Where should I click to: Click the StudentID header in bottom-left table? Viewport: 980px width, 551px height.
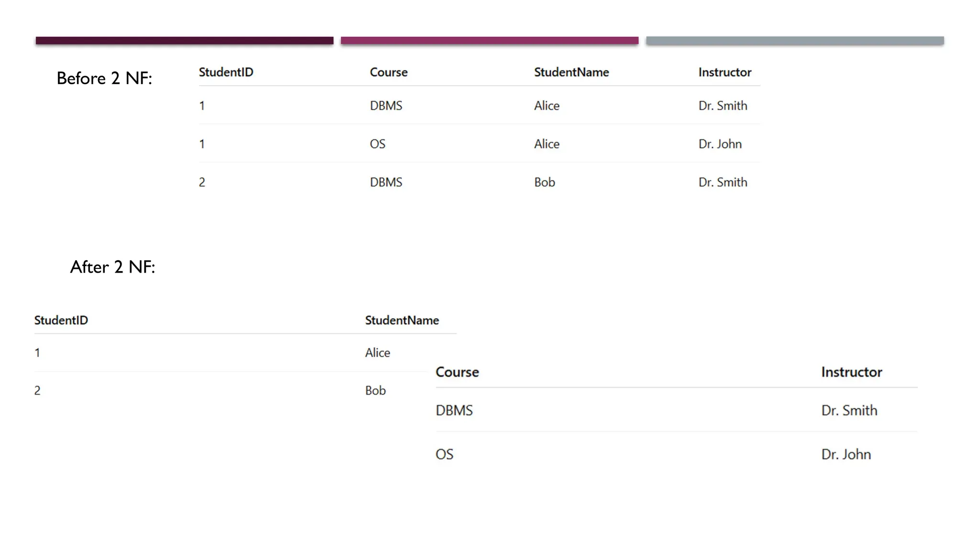[61, 320]
